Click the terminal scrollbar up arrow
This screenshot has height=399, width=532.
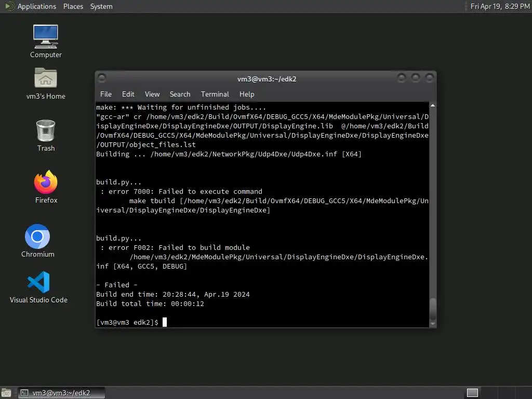point(433,105)
